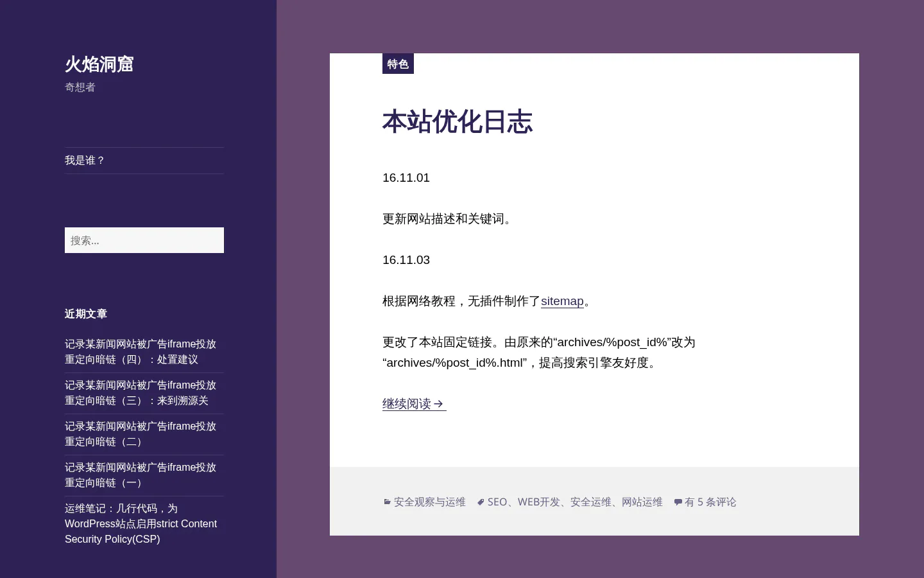Open the 火焰洞窟 site title link

click(x=99, y=64)
